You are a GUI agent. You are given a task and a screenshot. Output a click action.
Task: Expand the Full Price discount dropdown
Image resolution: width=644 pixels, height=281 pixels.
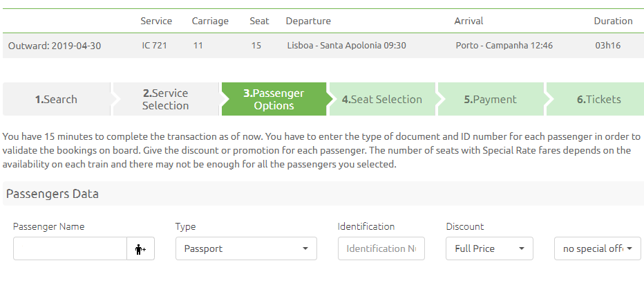click(x=489, y=248)
